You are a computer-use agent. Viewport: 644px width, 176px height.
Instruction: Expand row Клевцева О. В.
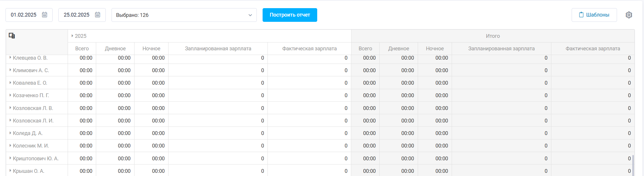coord(10,58)
